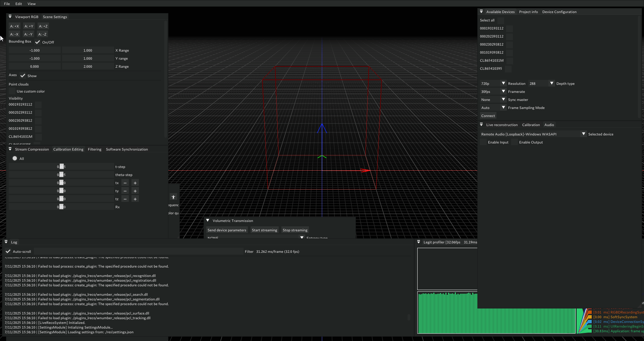Click the plus stepper beside the tz field
This screenshot has height=341, width=644.
pyautogui.click(x=135, y=198)
